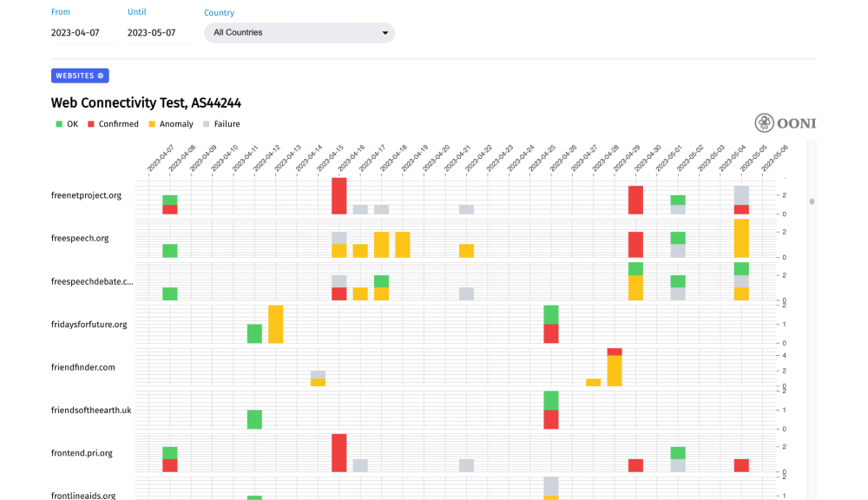The height and width of the screenshot is (500, 868).
Task: Click freenetproject.org red bar on 2023-04-15
Action: pos(339,196)
